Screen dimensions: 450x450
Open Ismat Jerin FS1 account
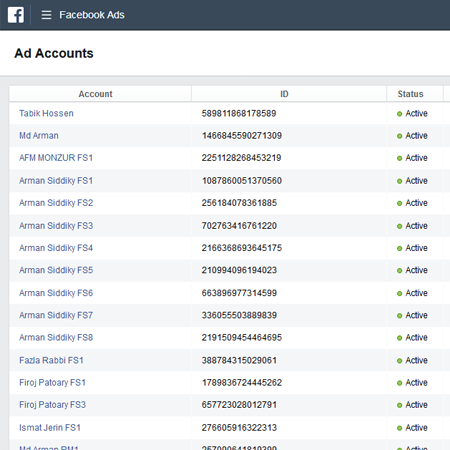click(x=50, y=428)
